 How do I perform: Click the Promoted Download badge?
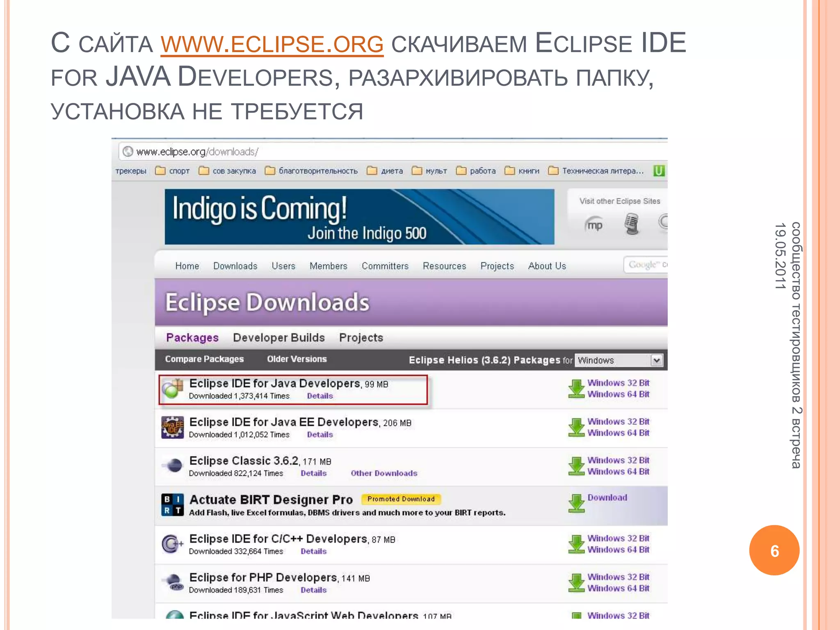pos(401,499)
